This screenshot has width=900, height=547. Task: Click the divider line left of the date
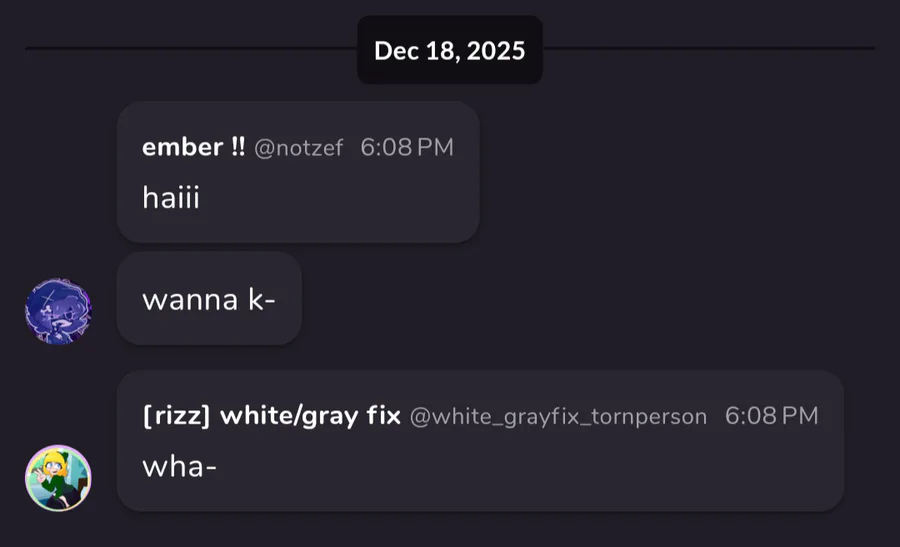coord(190,48)
